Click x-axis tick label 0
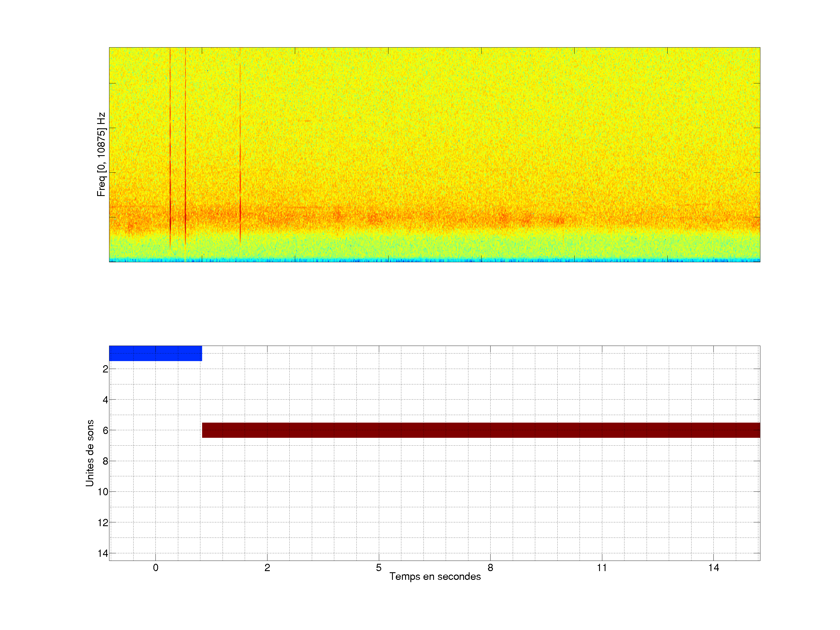This screenshot has width=840, height=630. (x=155, y=568)
